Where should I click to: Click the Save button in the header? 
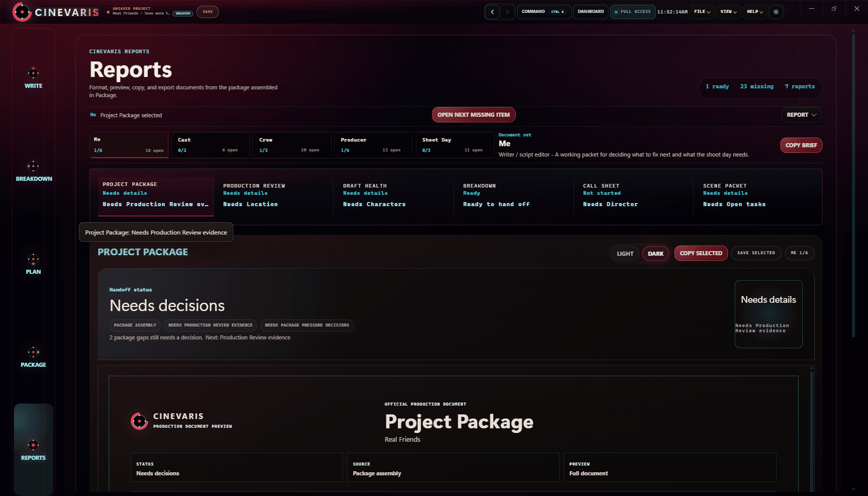[x=208, y=12]
